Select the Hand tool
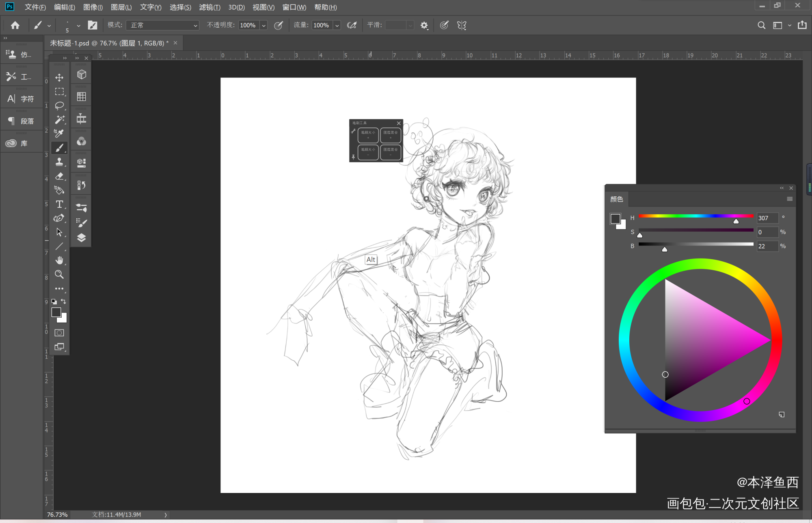The width and height of the screenshot is (812, 523). pos(59,260)
